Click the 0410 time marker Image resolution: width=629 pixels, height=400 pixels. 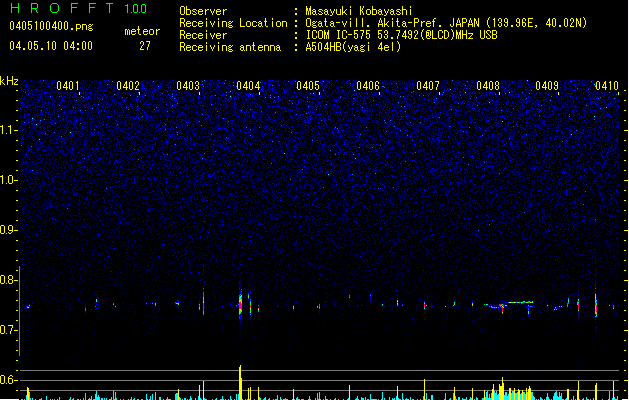tap(607, 86)
